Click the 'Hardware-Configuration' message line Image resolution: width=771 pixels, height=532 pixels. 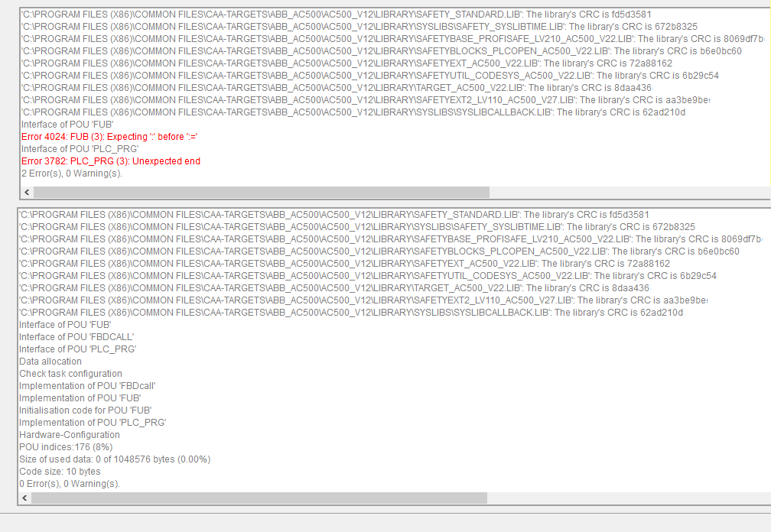(x=70, y=435)
